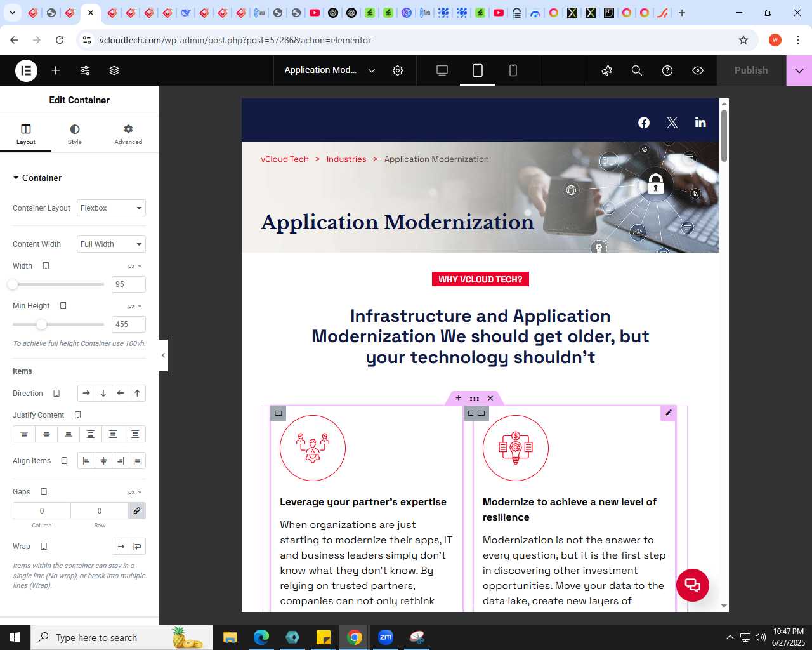Click the Column gap input field
This screenshot has height=650, width=812.
[42, 511]
